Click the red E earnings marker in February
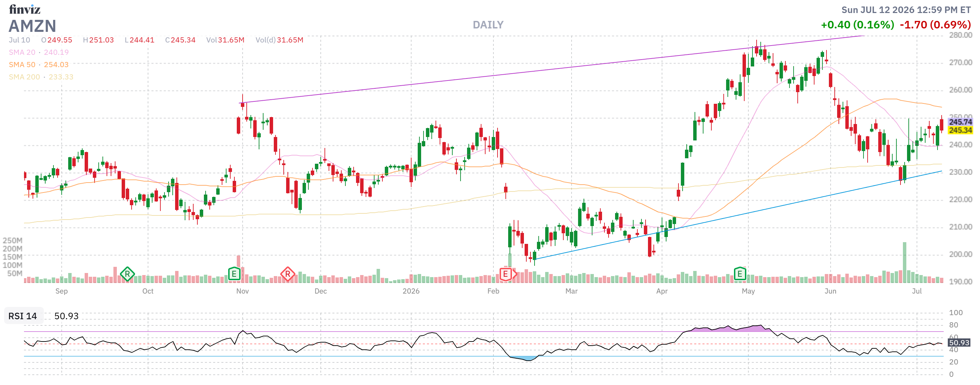 coord(506,274)
